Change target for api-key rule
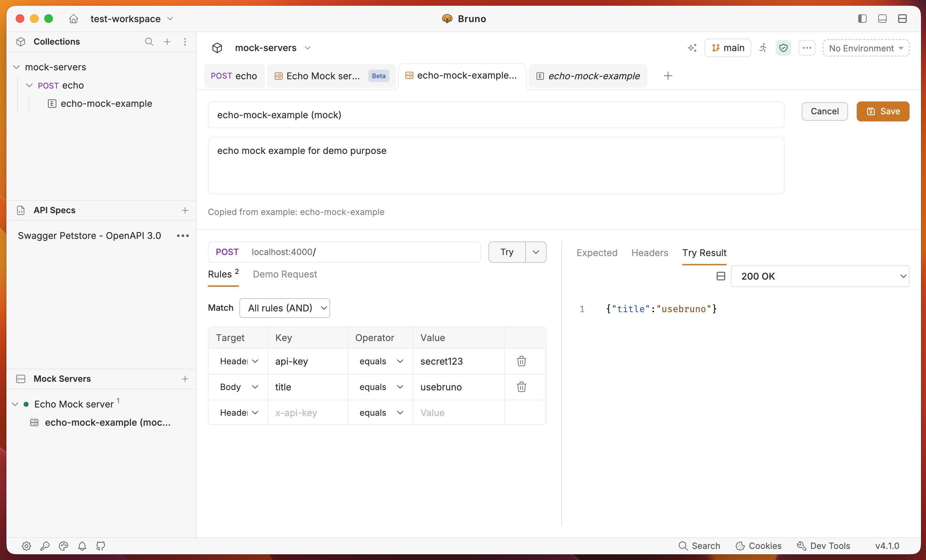This screenshot has height=560, width=926. (238, 361)
